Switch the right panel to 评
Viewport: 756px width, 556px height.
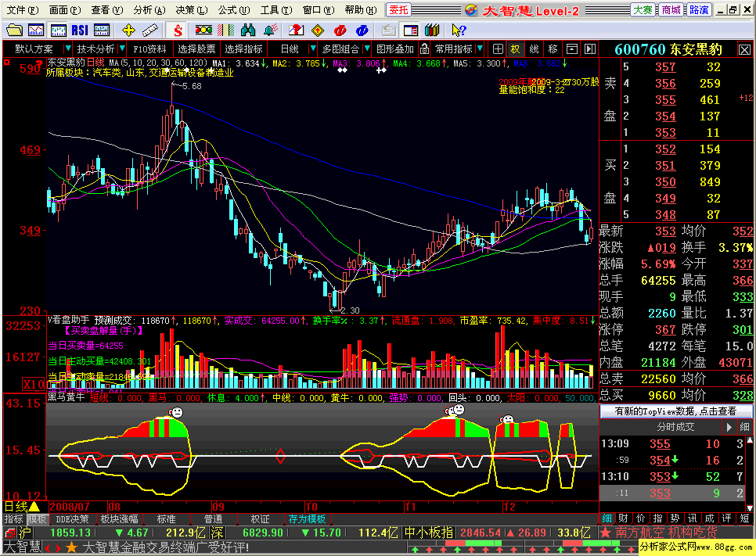(x=726, y=518)
